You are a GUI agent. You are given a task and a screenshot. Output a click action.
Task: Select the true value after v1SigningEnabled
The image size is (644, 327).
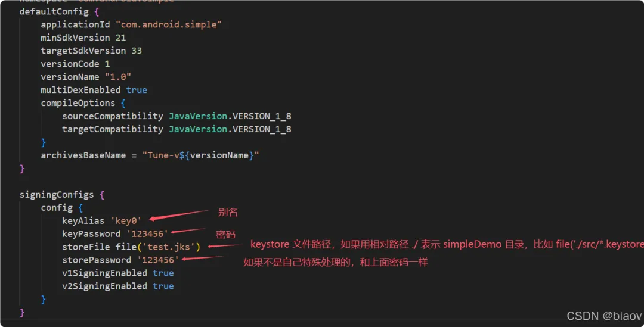coord(163,273)
